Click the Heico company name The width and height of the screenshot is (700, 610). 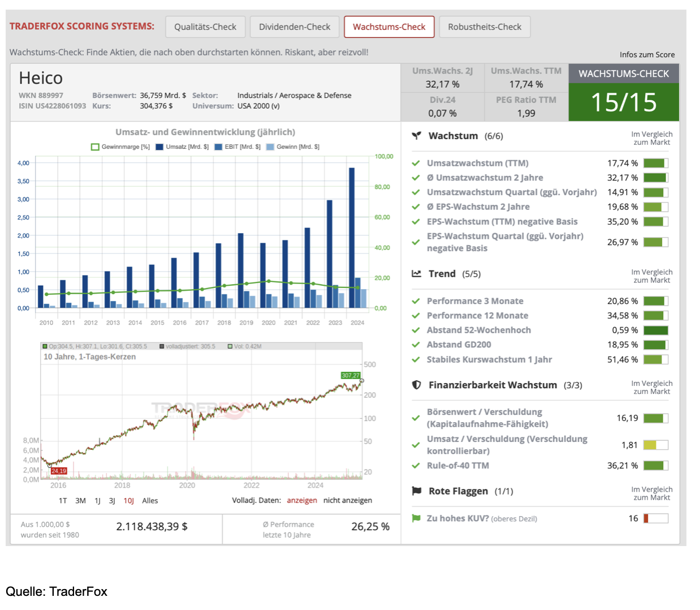[41, 78]
